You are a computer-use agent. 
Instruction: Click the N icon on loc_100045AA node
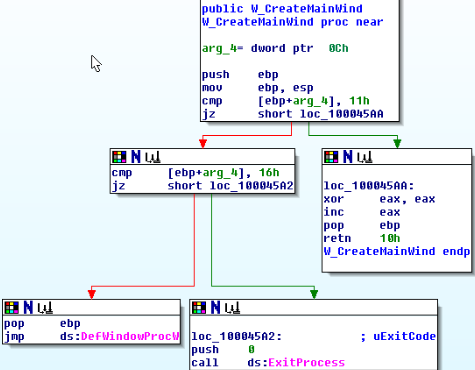click(x=348, y=157)
